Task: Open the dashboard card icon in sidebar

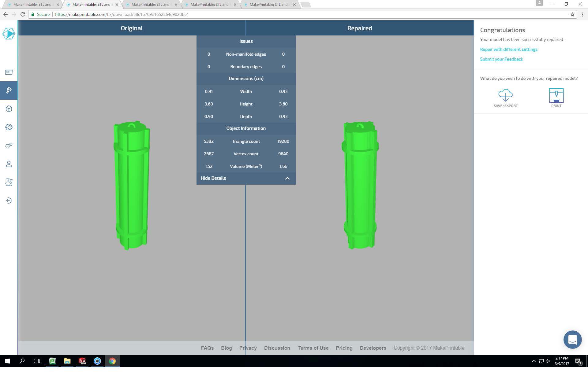Action: tap(9, 72)
